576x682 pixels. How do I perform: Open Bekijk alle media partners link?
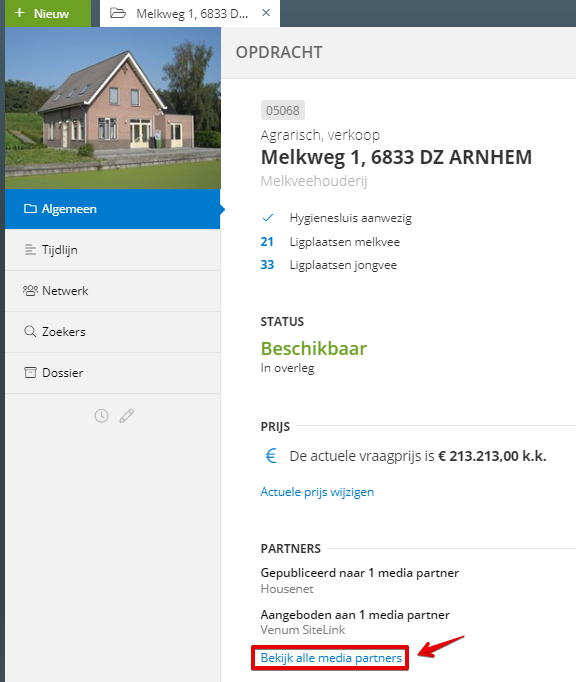click(x=331, y=658)
